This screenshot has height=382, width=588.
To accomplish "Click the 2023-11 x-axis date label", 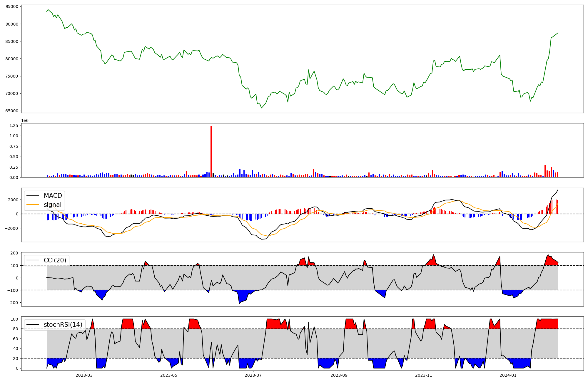I will tap(423, 375).
